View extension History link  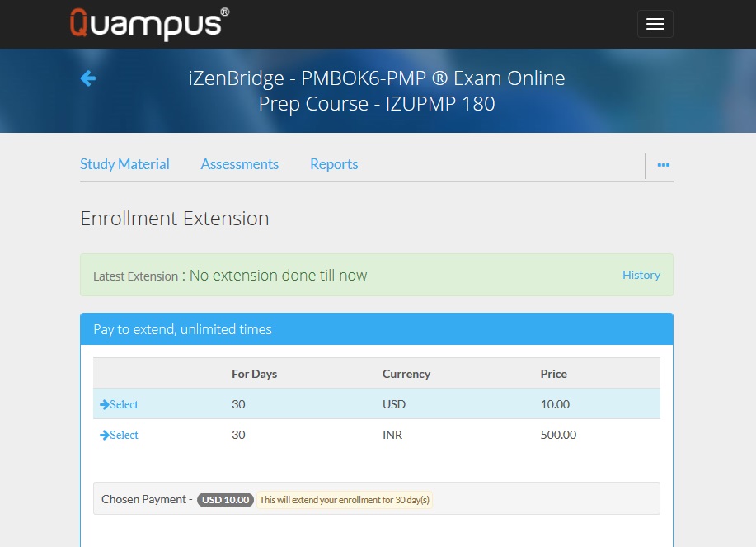(x=641, y=275)
